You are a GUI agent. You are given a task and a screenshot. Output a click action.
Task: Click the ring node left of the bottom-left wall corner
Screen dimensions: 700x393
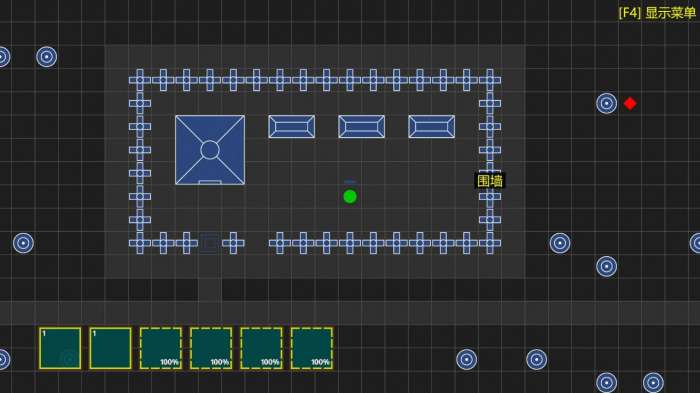[x=23, y=243]
